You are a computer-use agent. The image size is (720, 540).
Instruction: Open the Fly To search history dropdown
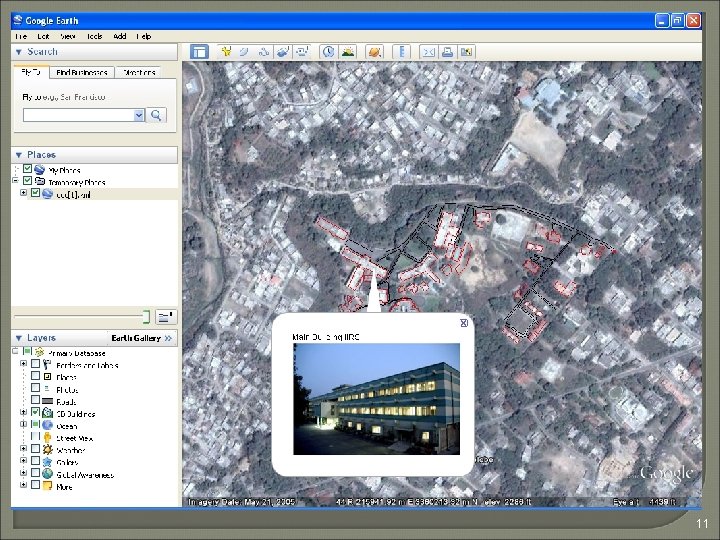coord(139,115)
